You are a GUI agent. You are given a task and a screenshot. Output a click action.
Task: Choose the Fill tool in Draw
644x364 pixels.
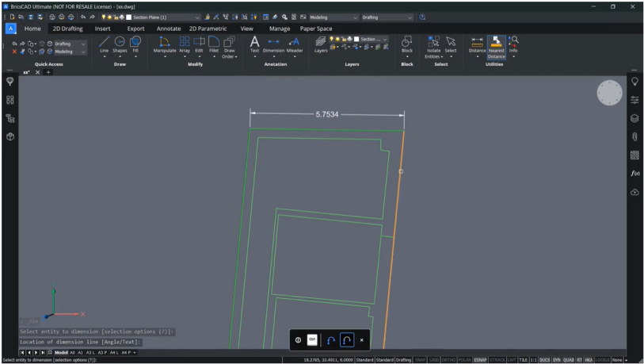pyautogui.click(x=135, y=44)
